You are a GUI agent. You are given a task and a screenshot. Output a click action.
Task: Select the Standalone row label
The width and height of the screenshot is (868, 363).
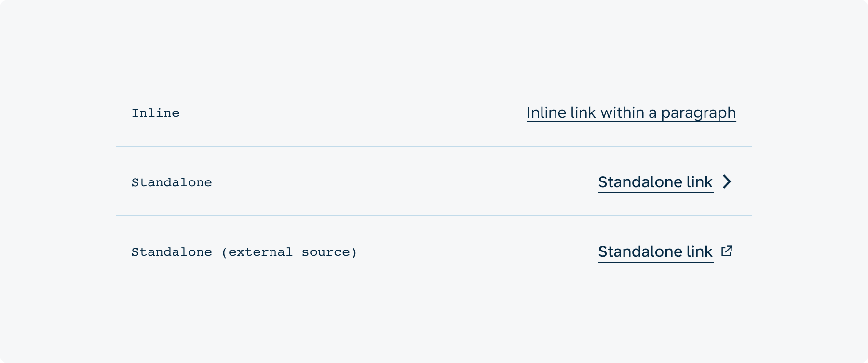[172, 182]
